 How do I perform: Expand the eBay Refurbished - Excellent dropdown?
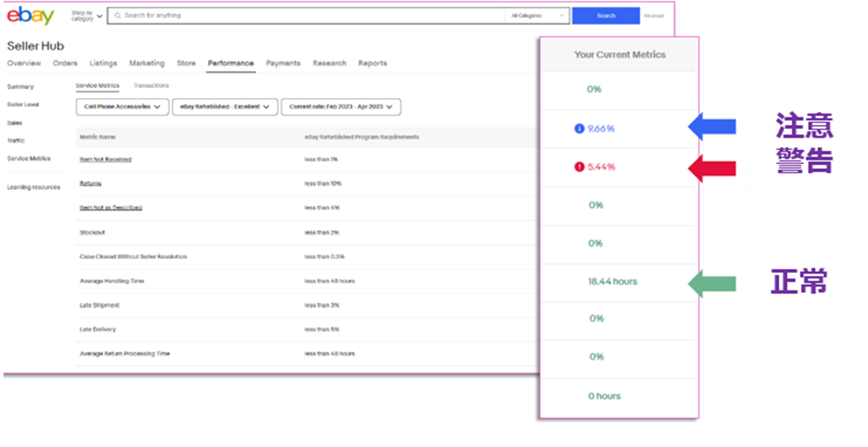[224, 107]
